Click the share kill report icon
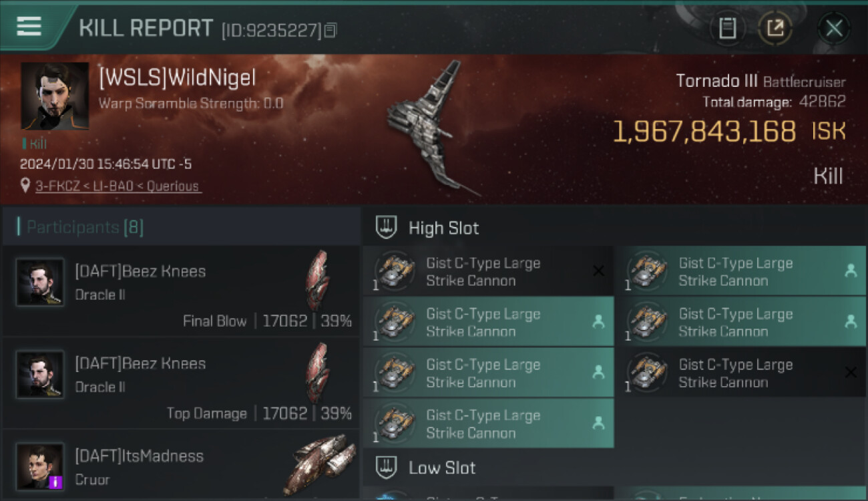 point(775,28)
